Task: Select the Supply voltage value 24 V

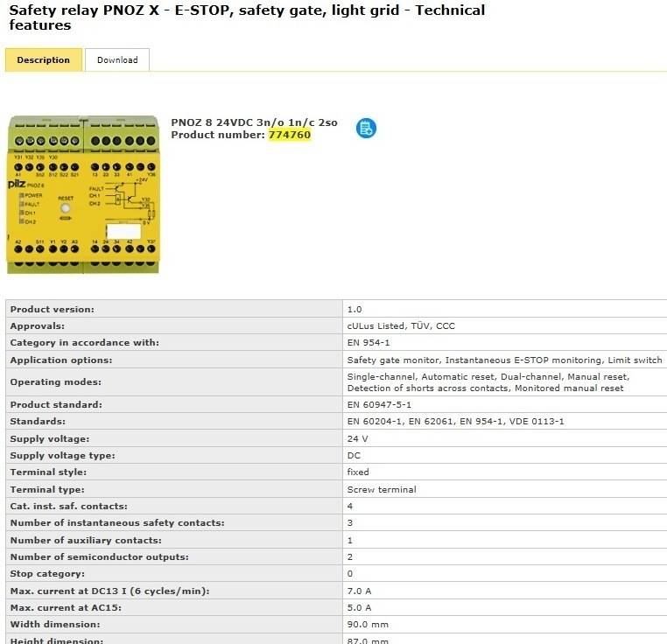Action: [357, 438]
